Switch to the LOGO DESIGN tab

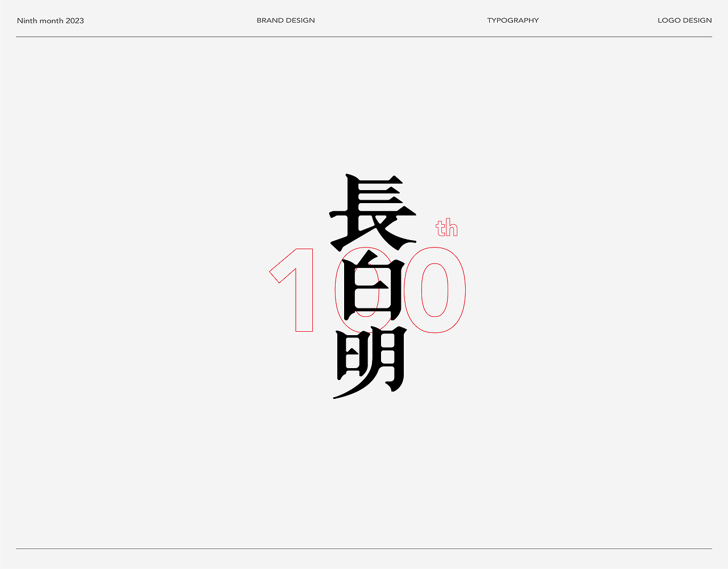tap(684, 20)
